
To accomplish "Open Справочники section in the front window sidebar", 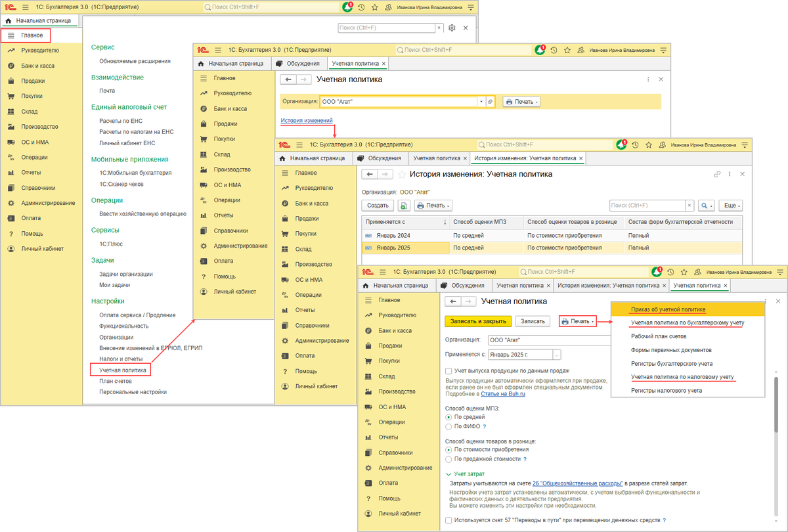I will click(395, 453).
